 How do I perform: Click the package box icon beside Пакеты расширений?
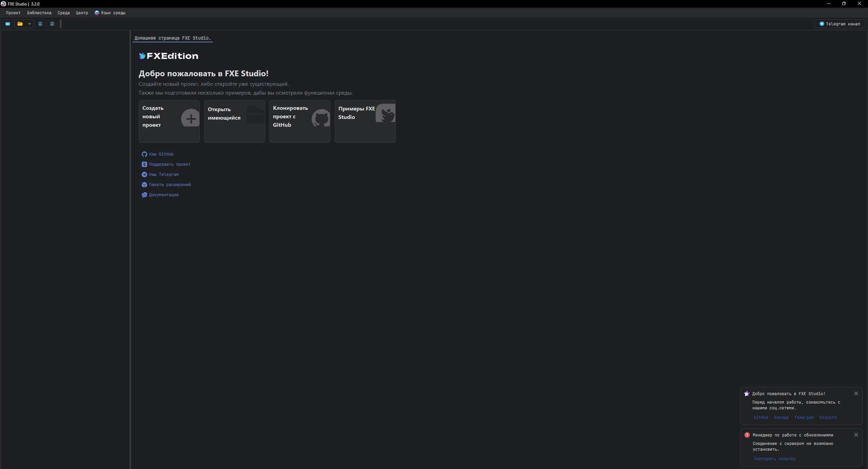[144, 185]
